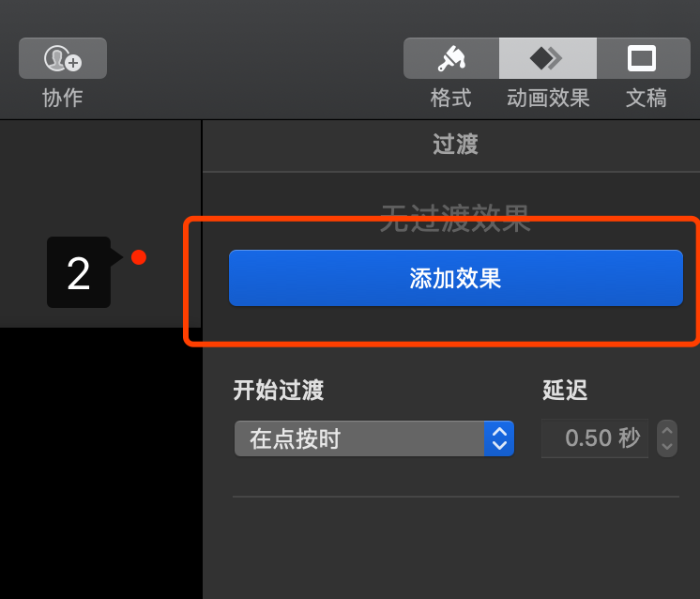Open the 在点按时 start transition dropdown
The width and height of the screenshot is (700, 599).
coord(374,438)
